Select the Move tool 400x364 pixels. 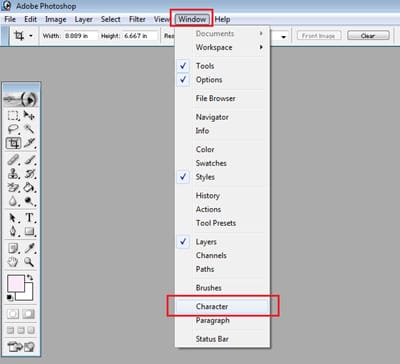point(29,116)
